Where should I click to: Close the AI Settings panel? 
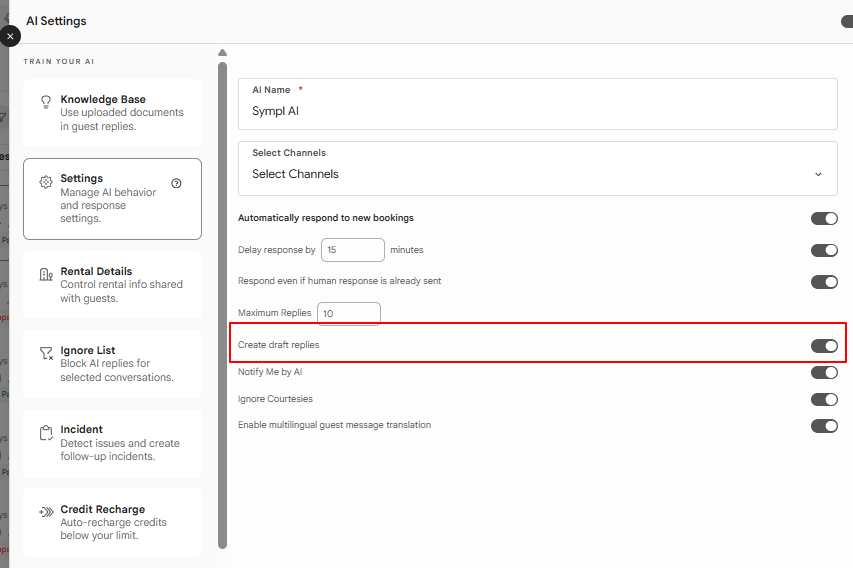10,36
